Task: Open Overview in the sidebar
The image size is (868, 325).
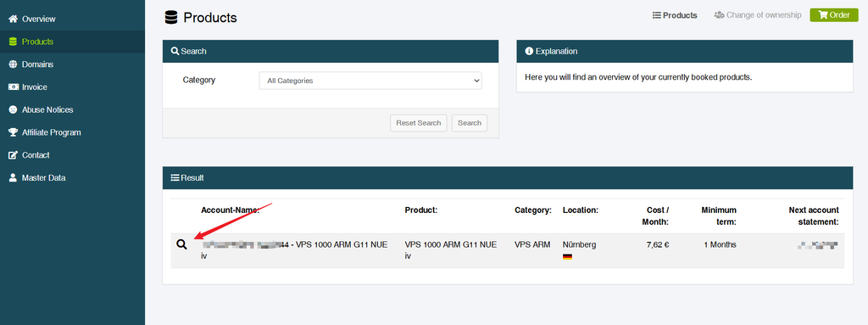Action: [x=72, y=19]
